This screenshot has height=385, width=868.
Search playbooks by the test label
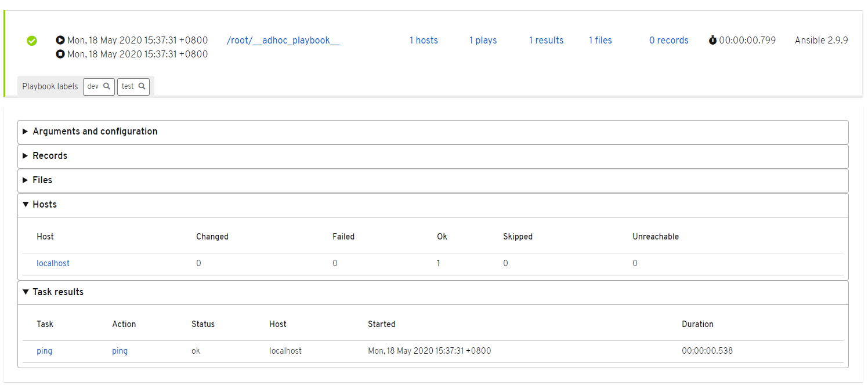coord(133,86)
